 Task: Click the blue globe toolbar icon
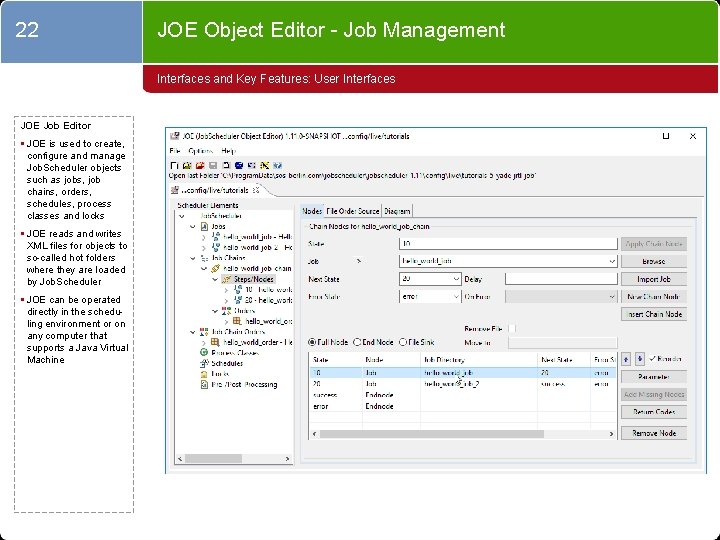click(239, 165)
